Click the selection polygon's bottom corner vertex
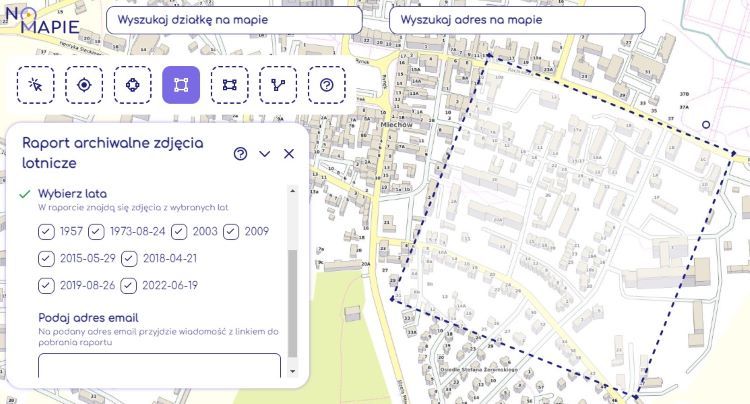Screen dimensions: 750x404 coord(636,397)
